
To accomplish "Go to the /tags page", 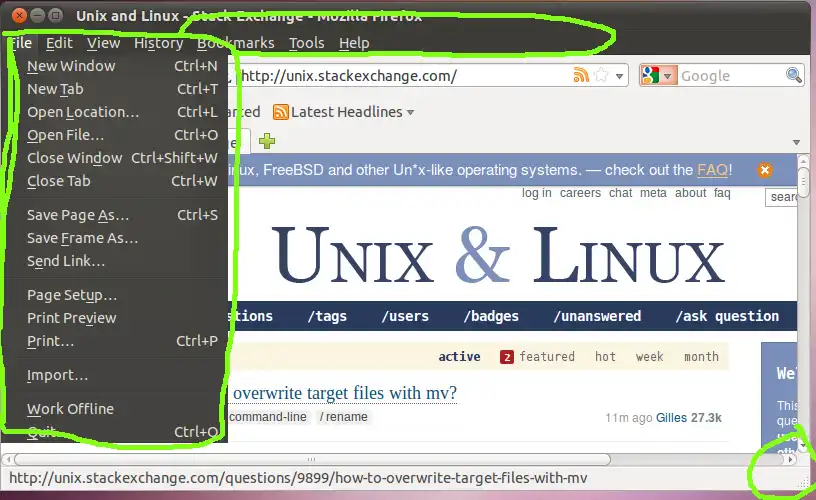I will coord(327,316).
